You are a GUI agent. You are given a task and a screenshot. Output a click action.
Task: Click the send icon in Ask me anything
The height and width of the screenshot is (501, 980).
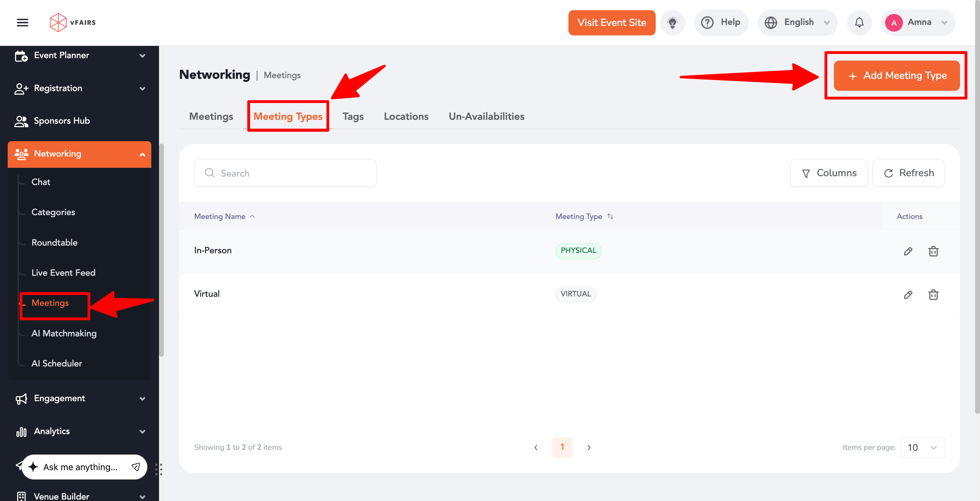pos(136,467)
